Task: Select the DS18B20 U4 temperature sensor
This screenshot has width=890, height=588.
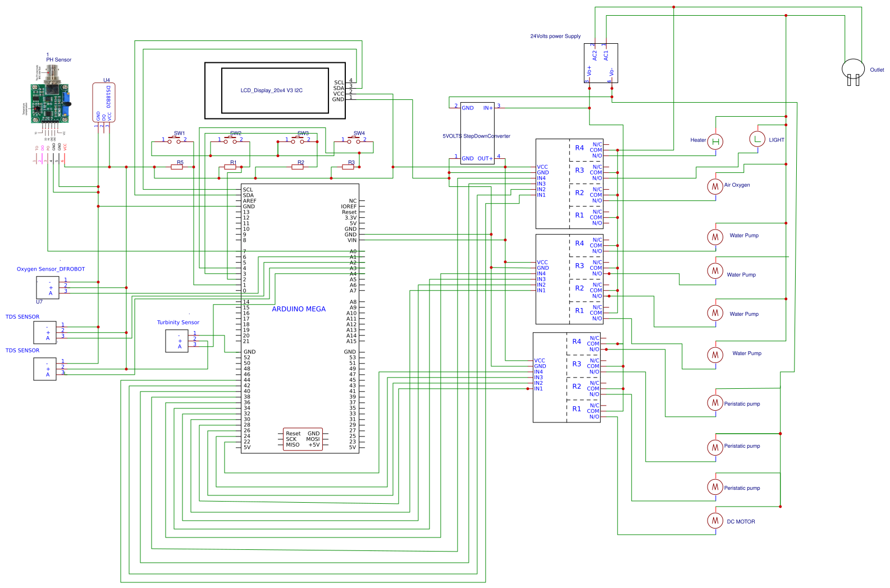Action: [104, 103]
